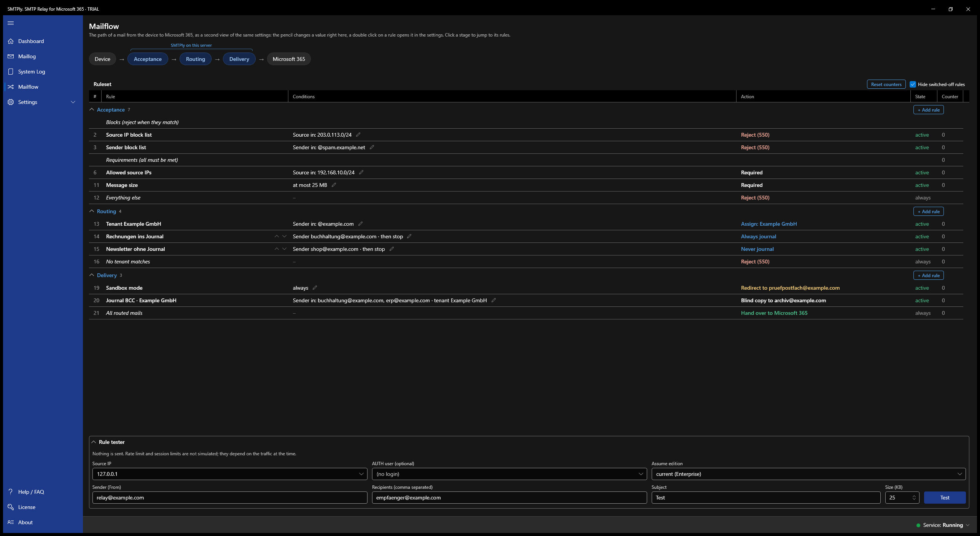This screenshot has width=980, height=536.
Task: Add a rule to Delivery group
Action: (x=929, y=276)
